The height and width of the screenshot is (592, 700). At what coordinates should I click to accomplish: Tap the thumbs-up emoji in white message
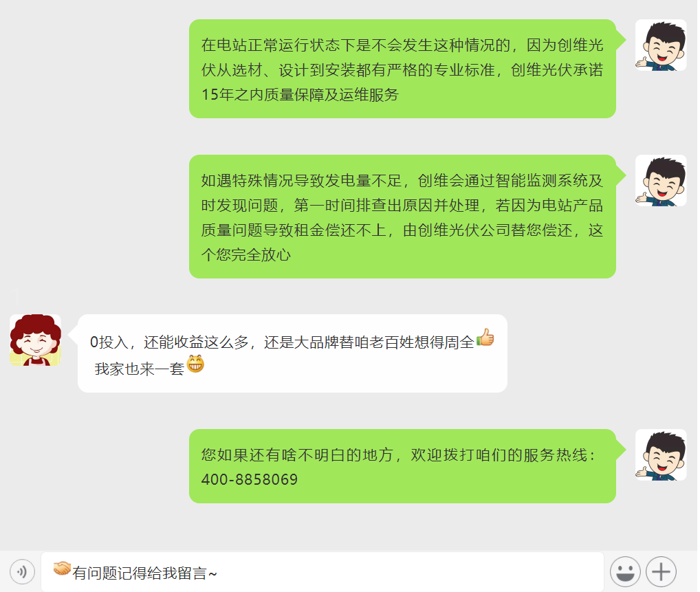pyautogui.click(x=485, y=337)
